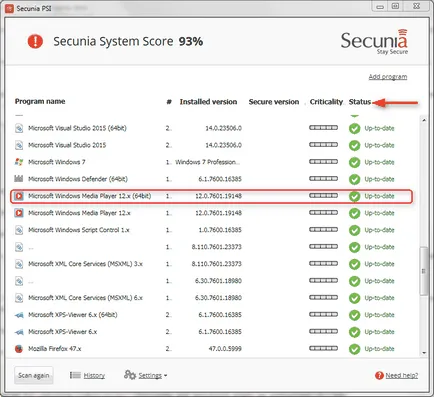Image resolution: width=434 pixels, height=397 pixels.
Task: Click Up-to-date status for Microsoft Windows Media Player 12.x (64bit)
Action: [x=379, y=196]
